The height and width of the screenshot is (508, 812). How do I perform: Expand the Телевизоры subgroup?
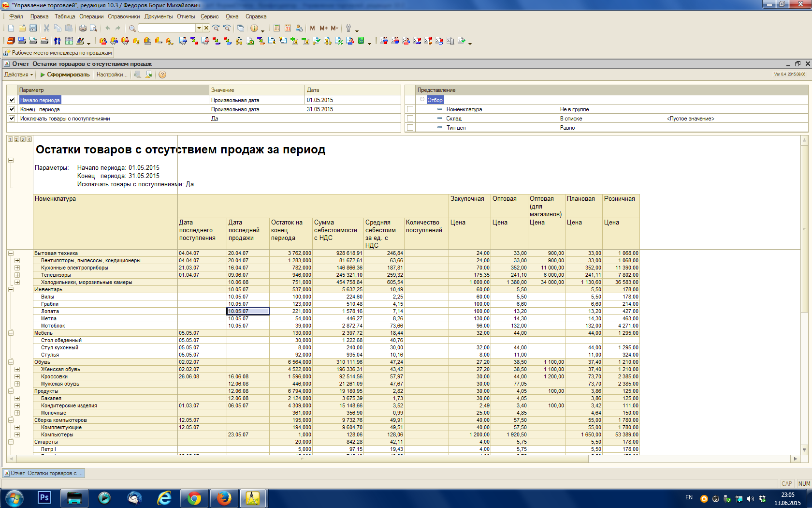pos(17,275)
